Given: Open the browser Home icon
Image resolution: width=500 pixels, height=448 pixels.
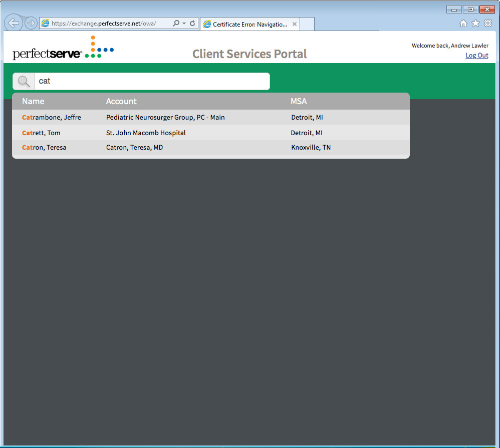Looking at the screenshot, I should click(x=463, y=23).
